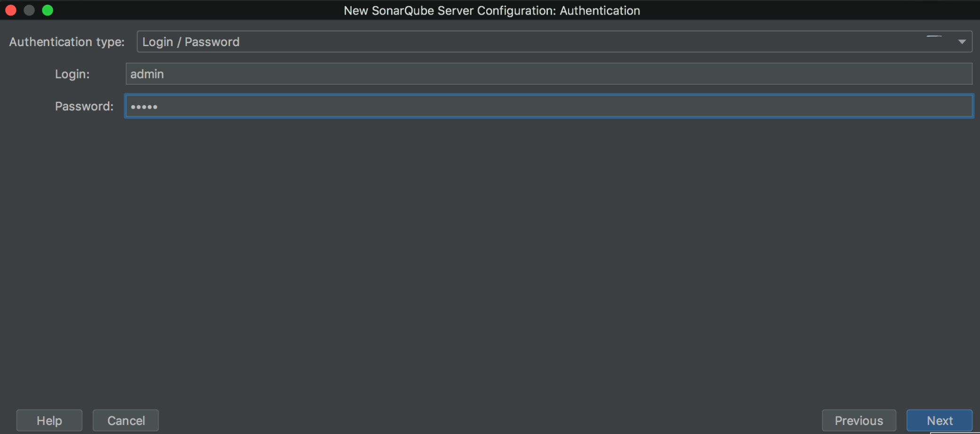Open Help for the authentication step
The height and width of the screenshot is (434, 980).
49,420
